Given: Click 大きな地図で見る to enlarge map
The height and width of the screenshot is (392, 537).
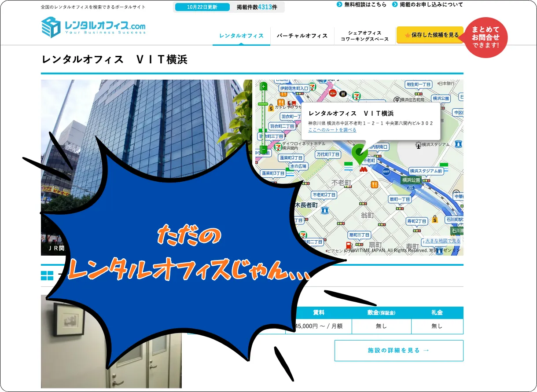Looking at the screenshot, I should click(x=442, y=240).
